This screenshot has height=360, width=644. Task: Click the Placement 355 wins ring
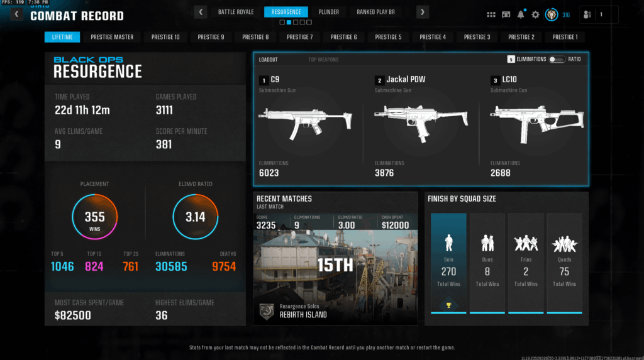(94, 217)
